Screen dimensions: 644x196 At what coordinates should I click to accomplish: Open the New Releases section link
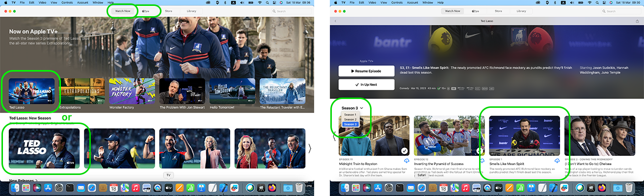pos(23,180)
